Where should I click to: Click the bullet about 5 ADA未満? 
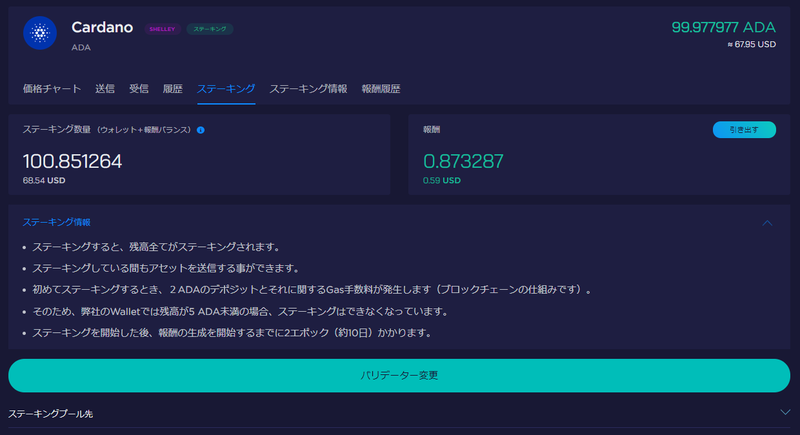pyautogui.click(x=240, y=312)
